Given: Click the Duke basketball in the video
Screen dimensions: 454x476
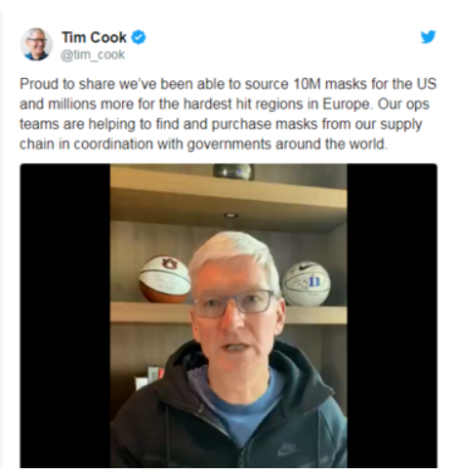Looking at the screenshot, I should (x=307, y=284).
